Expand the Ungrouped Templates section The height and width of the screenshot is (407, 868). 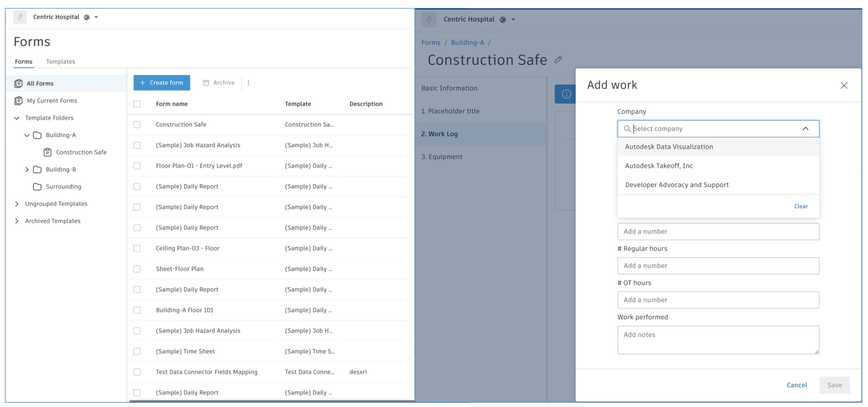tap(17, 203)
